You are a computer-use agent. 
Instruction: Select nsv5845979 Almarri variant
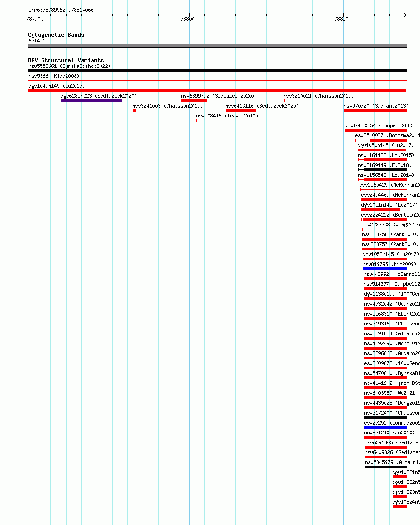393,463
